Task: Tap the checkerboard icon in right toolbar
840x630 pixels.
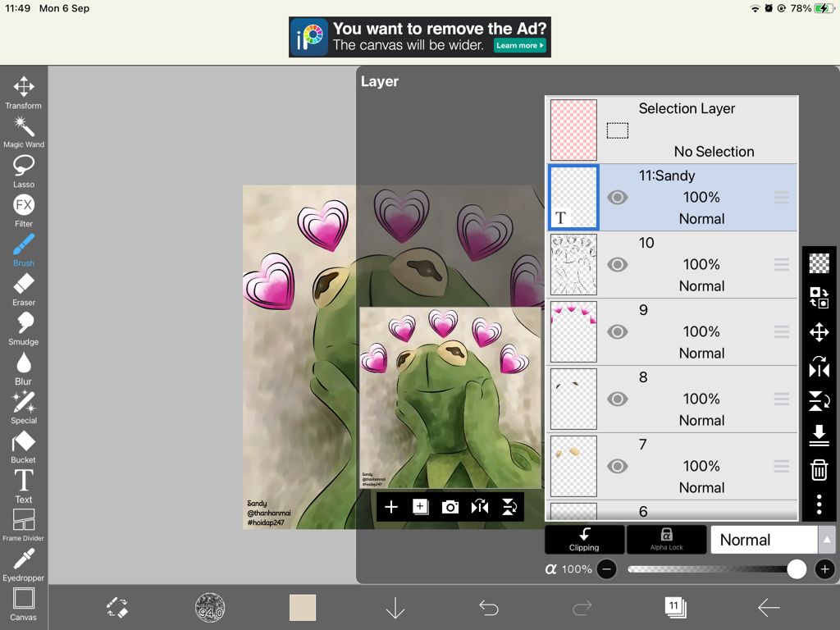Action: click(x=819, y=263)
